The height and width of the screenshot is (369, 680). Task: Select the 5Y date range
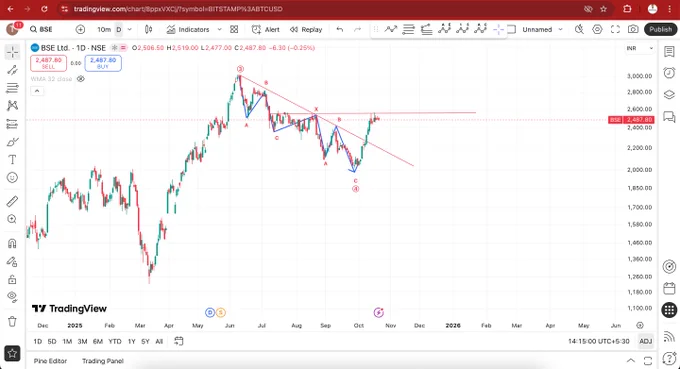145,341
